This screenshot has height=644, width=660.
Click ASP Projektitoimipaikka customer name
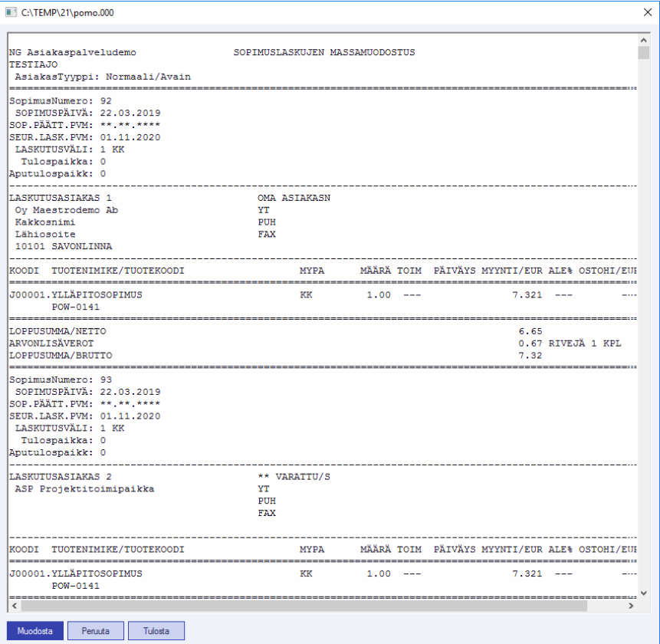coord(84,488)
